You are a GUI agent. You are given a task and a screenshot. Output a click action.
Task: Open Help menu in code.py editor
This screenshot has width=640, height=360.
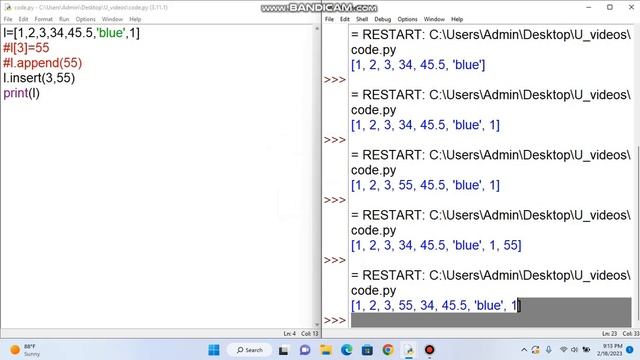pos(135,19)
